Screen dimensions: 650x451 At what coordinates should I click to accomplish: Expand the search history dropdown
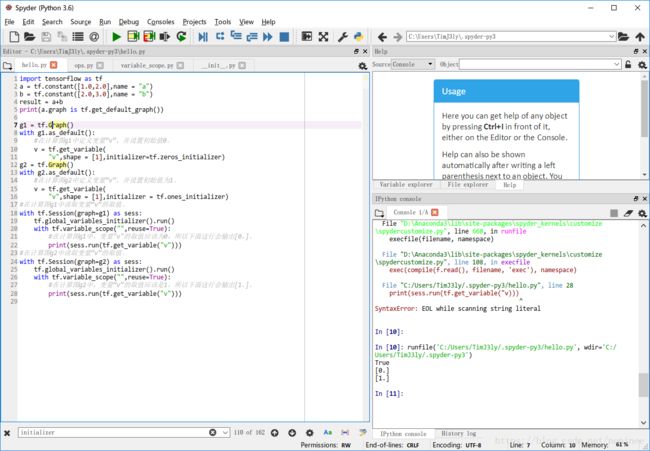(225, 432)
